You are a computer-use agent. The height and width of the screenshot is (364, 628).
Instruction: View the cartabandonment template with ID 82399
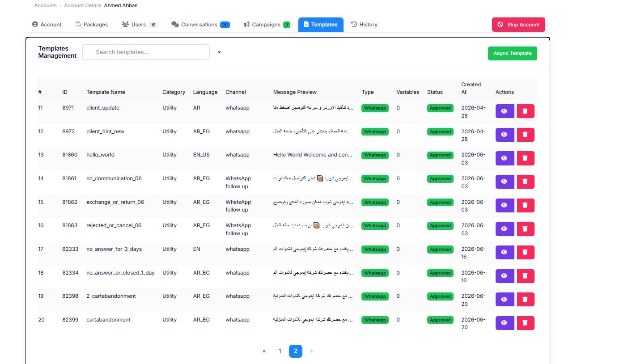coord(505,323)
